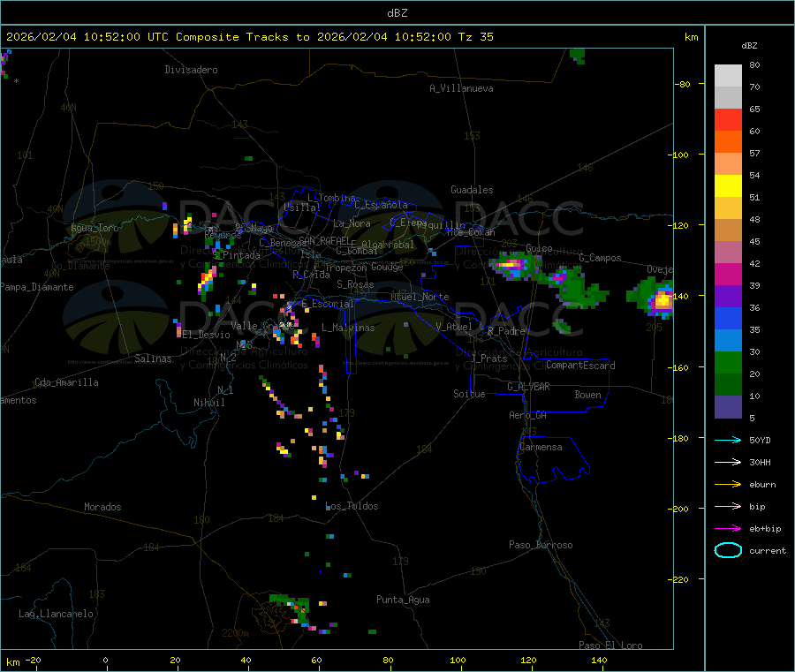The width and height of the screenshot is (795, 672).
Task: Click the 'Aero_GA' map label
Action: click(528, 415)
